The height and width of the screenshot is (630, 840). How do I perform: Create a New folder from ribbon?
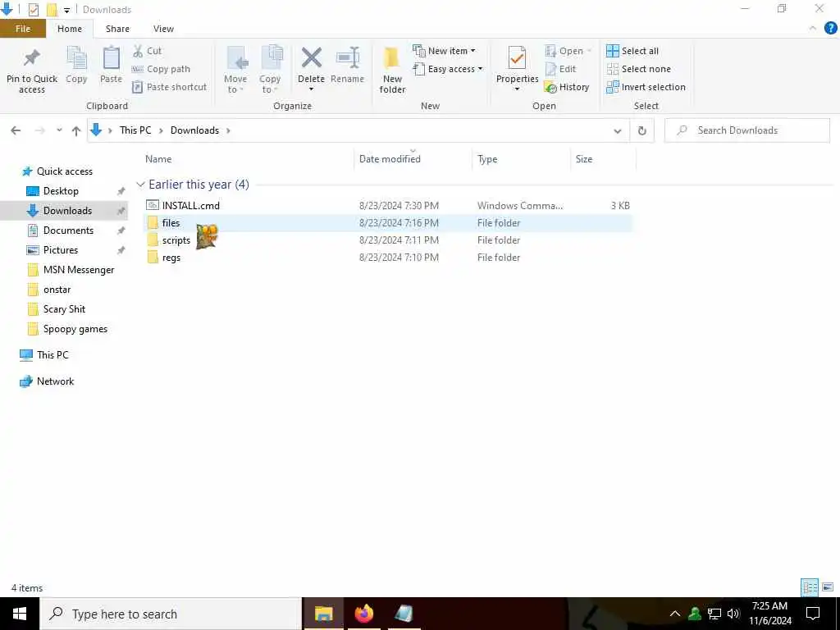(392, 70)
